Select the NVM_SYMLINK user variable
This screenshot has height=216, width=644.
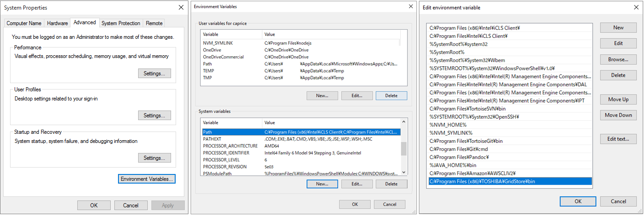pos(218,43)
